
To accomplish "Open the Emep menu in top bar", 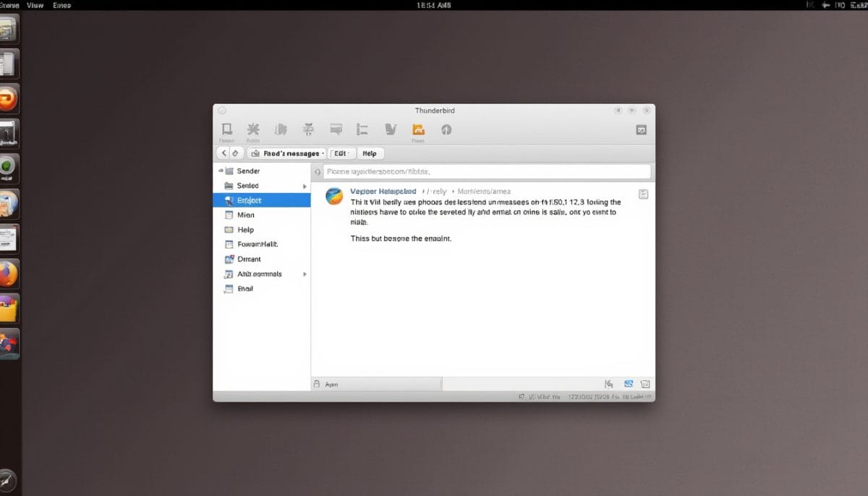I will (x=62, y=5).
